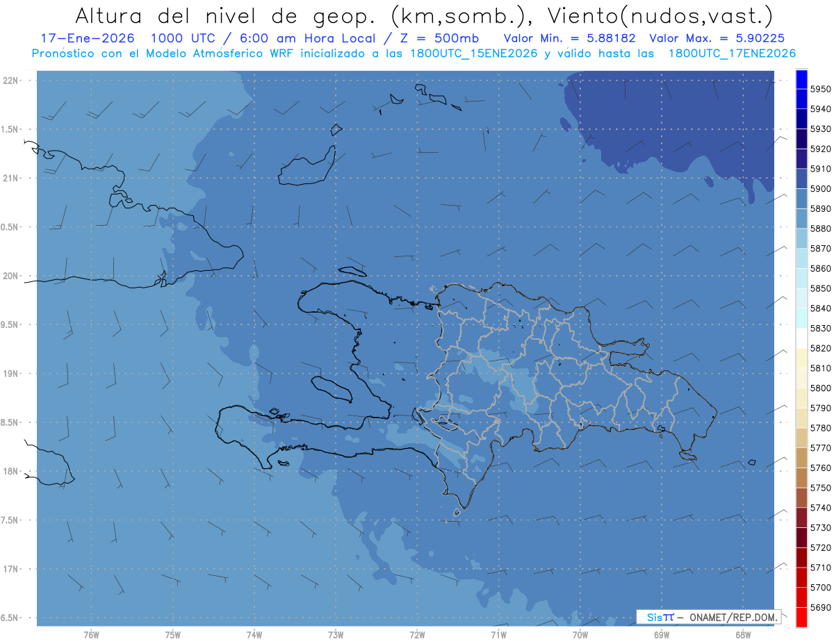Click the '1800UTC_17ENE2026' valid-until time
The height and width of the screenshot is (644, 834).
click(731, 53)
